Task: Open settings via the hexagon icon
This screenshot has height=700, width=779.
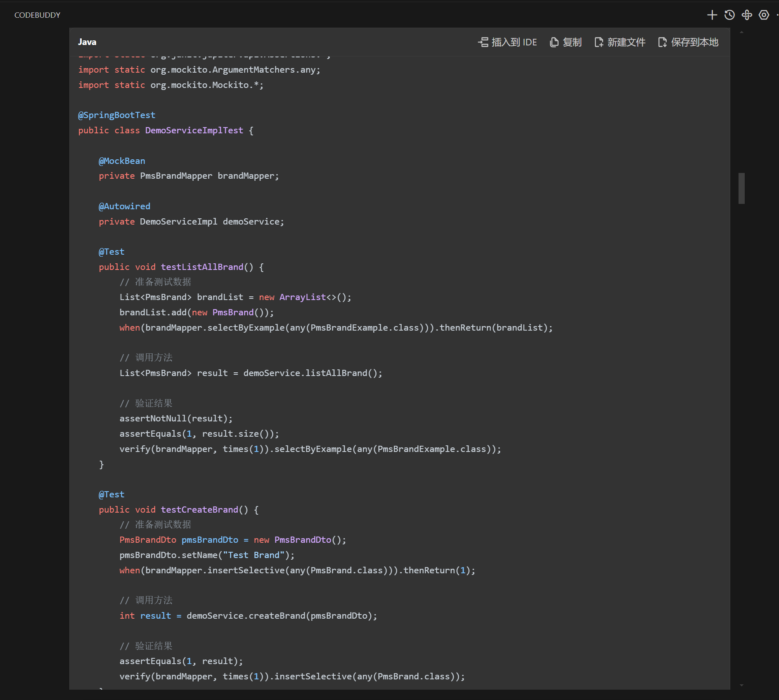Action: (764, 15)
